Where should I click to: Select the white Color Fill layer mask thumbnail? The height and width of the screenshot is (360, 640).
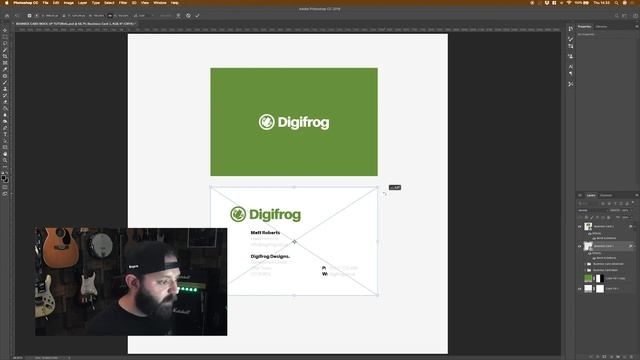[600, 289]
